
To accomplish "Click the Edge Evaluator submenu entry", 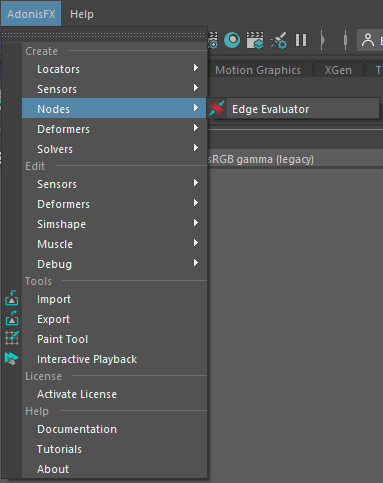I will [x=293, y=109].
